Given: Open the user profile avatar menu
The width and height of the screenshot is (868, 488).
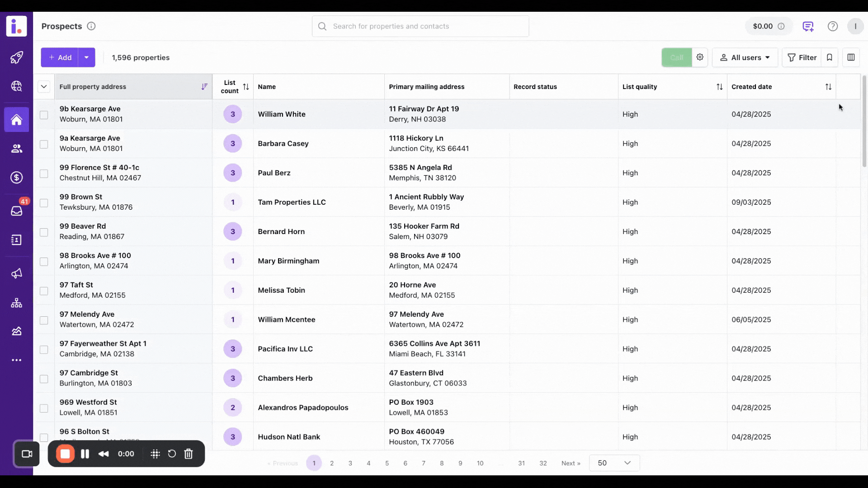Looking at the screenshot, I should pos(855,26).
